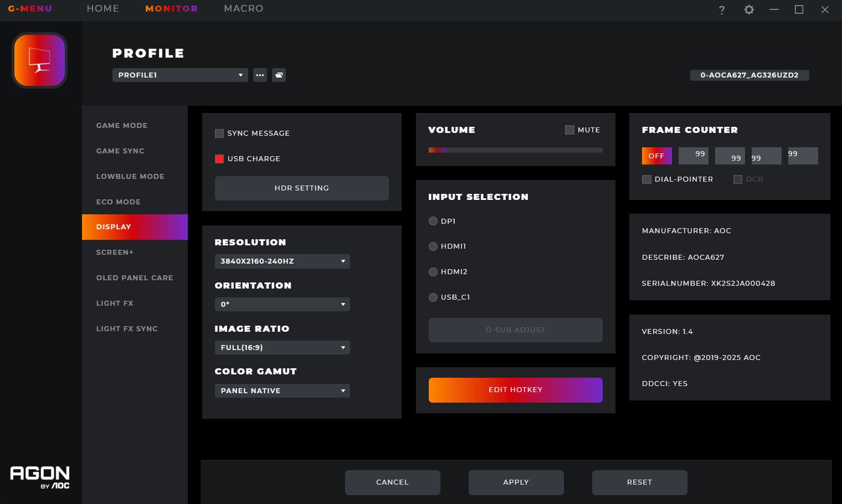Open LowBlue Mode section
842x504 pixels.
tap(135, 176)
